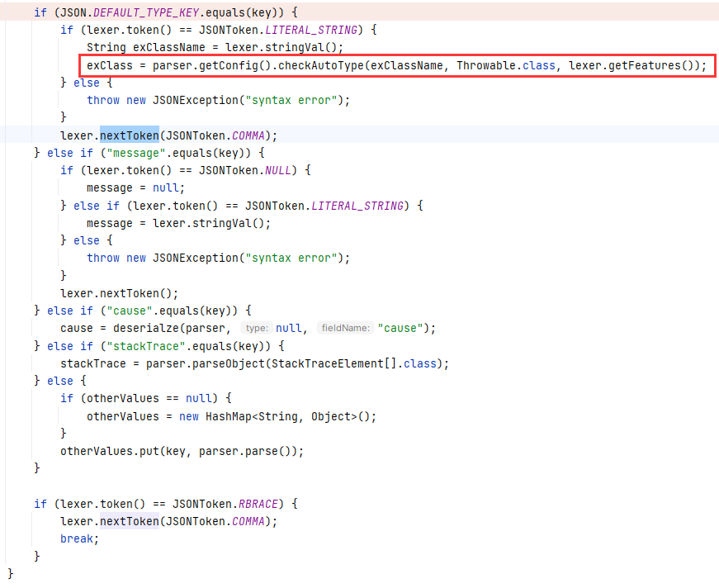The width and height of the screenshot is (719, 588).
Task: Click the "fieldName:" parameter inlay hint
Action: pos(345,328)
